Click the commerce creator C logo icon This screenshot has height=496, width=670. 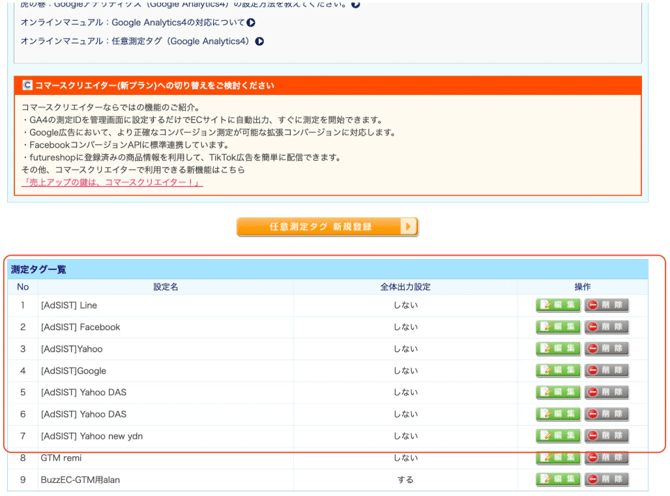coord(27,85)
